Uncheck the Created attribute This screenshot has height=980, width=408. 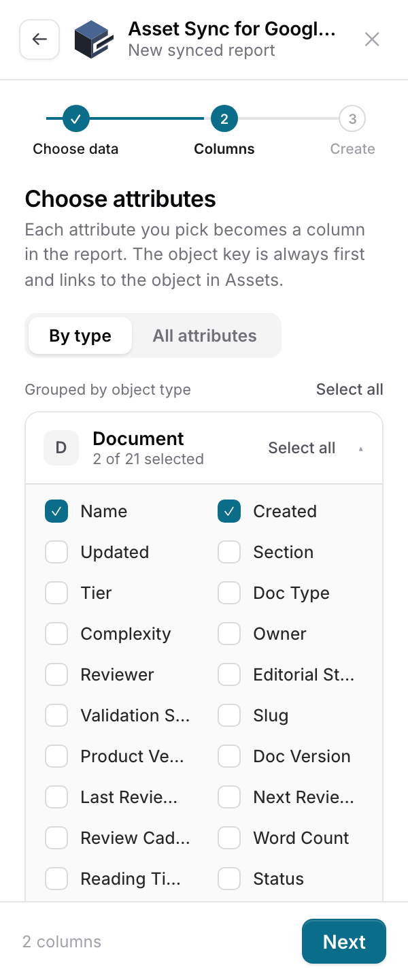point(229,511)
